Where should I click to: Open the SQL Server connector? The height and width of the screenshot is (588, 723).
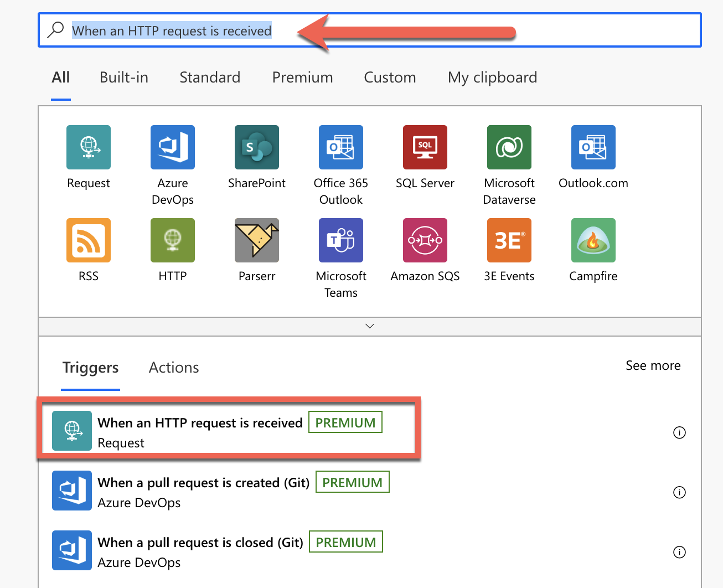pos(425,147)
